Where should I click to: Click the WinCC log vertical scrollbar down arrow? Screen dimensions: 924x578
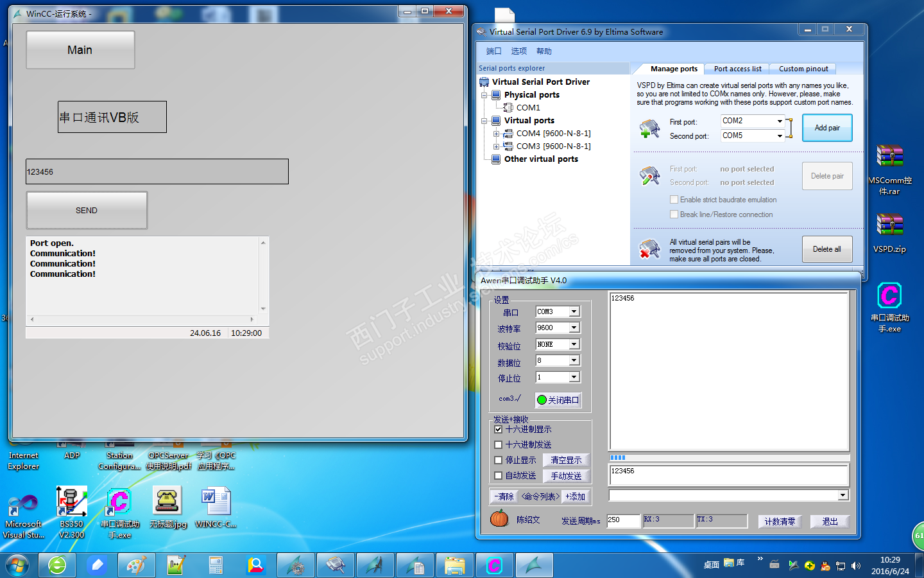[x=263, y=309]
